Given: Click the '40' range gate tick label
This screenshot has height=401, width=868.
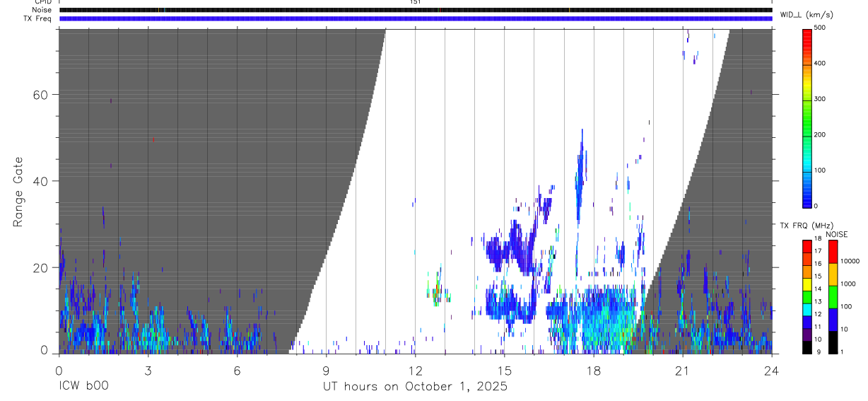Looking at the screenshot, I should point(42,181).
